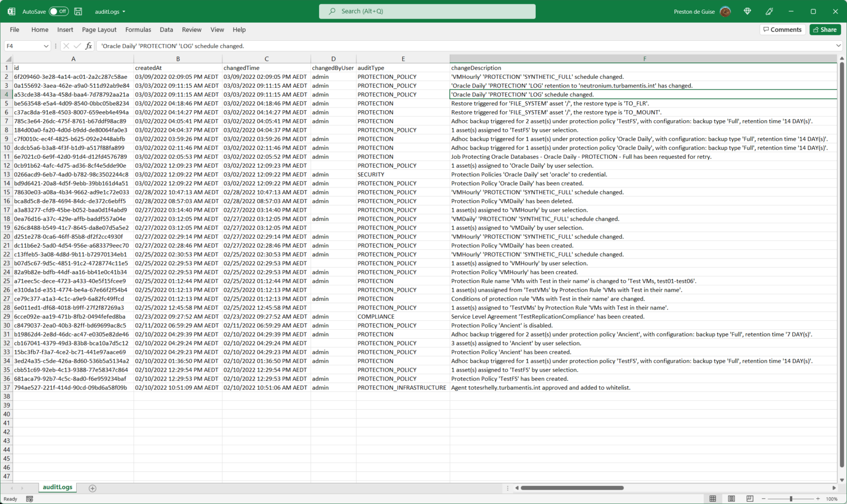Click the Save icon on Quick Access Toolbar
This screenshot has width=847, height=504.
pos(78,11)
